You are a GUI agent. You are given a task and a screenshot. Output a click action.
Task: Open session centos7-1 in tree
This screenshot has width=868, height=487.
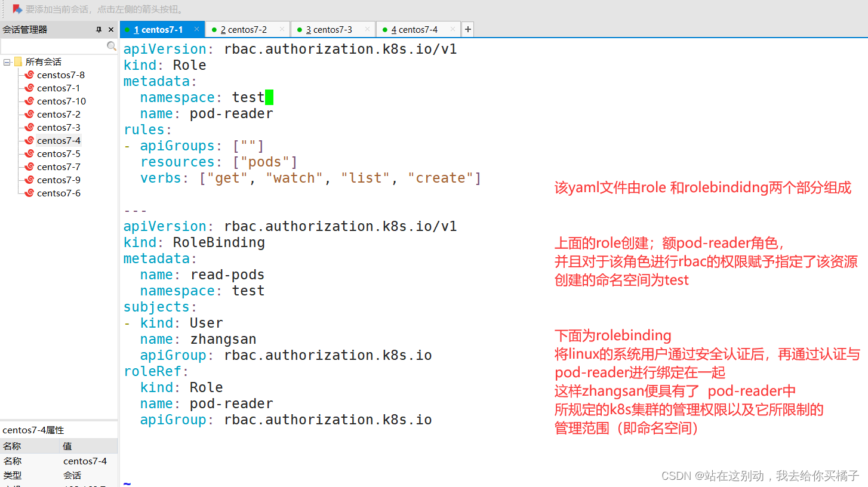pos(59,88)
